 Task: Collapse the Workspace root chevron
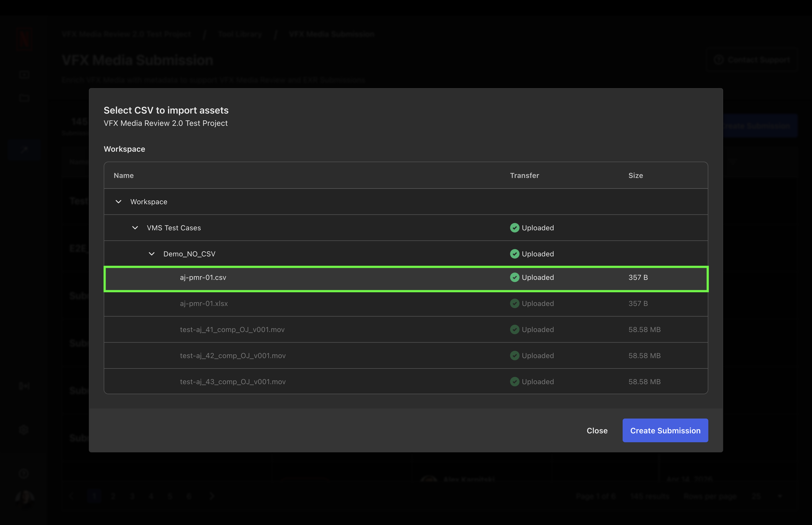click(x=118, y=202)
